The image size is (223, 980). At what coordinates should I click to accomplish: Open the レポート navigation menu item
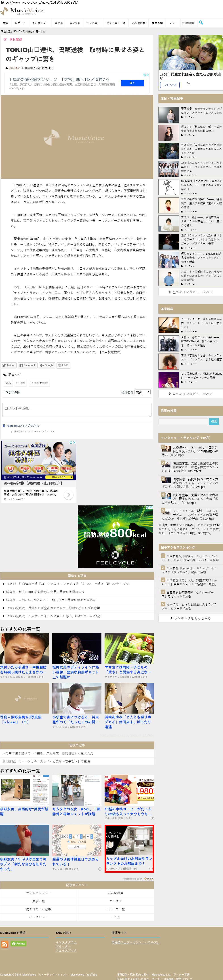[x=20, y=23]
